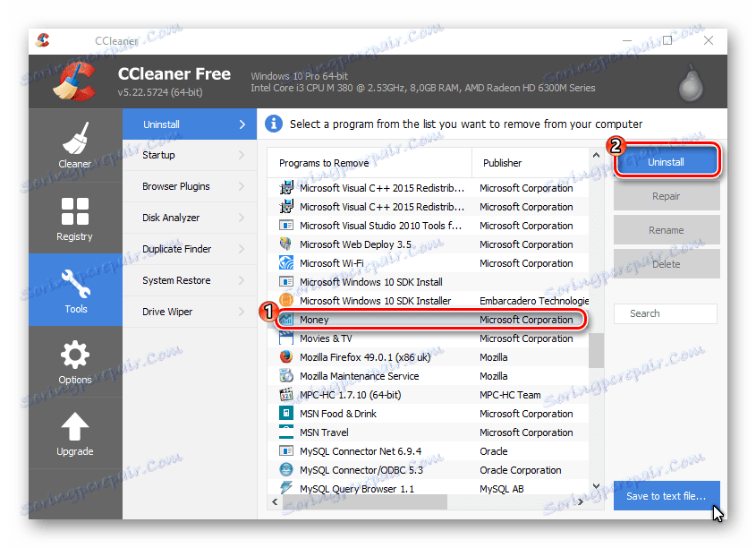This screenshot has height=548, width=756.
Task: Click the Delete button
Action: [x=667, y=264]
